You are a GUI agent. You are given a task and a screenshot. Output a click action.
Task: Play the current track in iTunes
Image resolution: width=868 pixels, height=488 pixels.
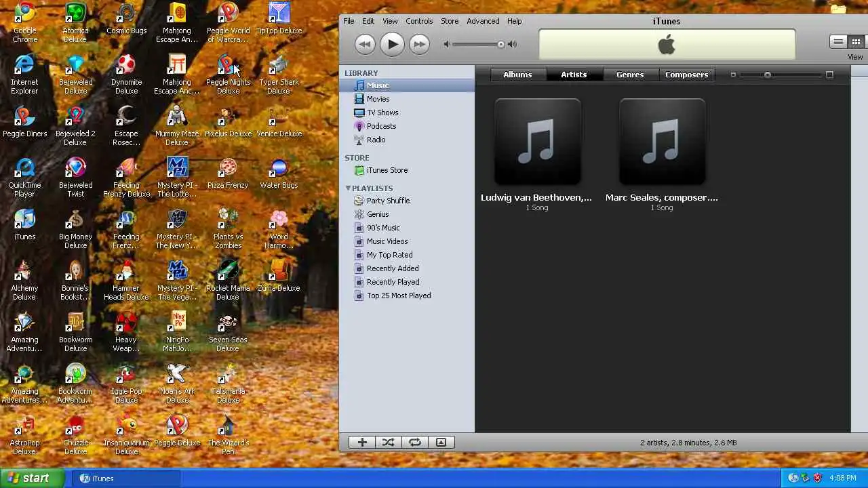coord(392,44)
